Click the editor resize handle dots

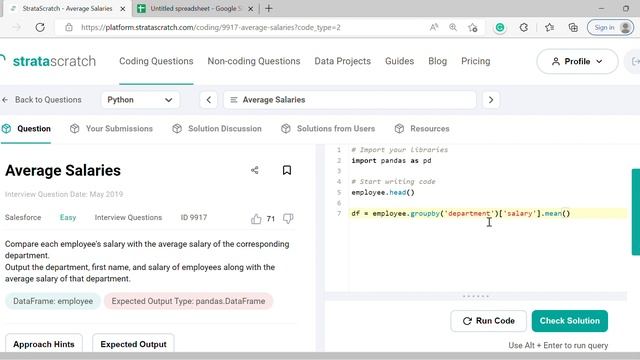476,296
